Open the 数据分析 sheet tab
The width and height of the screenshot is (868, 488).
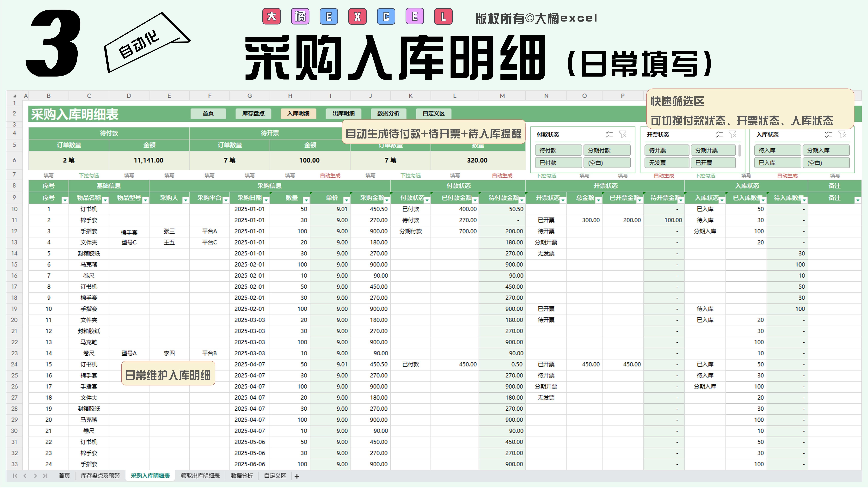coord(242,476)
